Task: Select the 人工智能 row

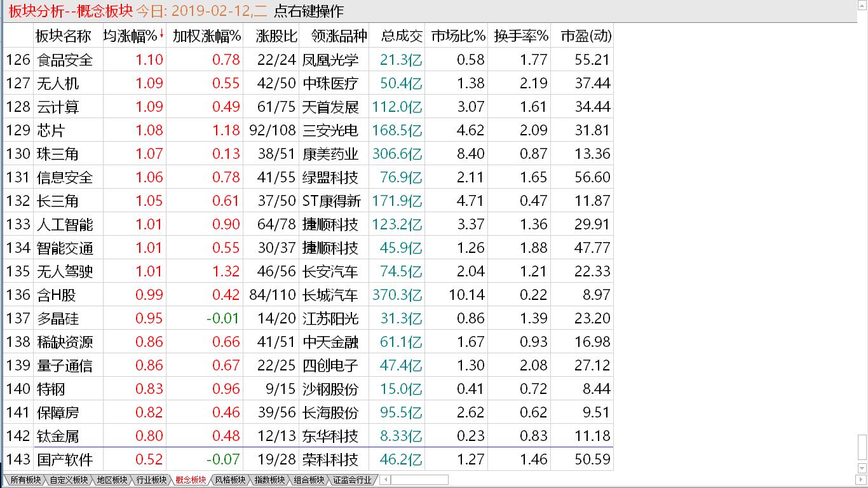Action: pyautogui.click(x=308, y=224)
